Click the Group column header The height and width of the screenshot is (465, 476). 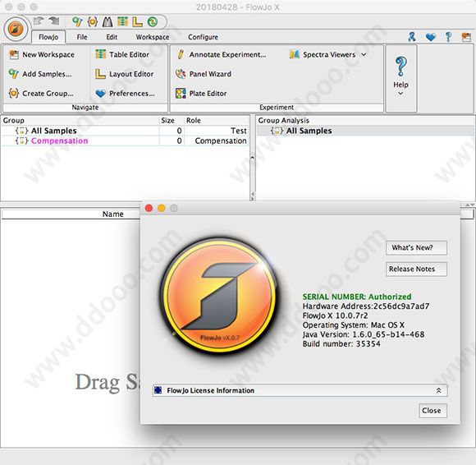point(80,120)
